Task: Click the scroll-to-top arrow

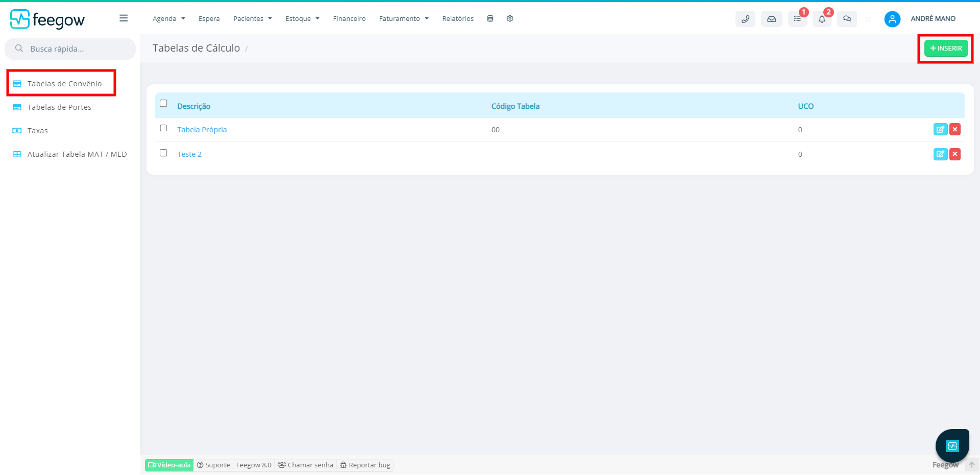Action: 972,465
